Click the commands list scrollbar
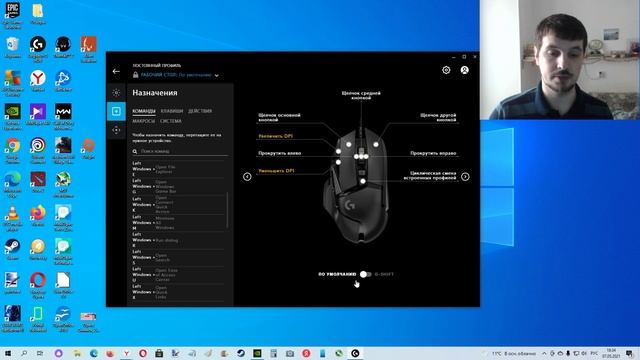The width and height of the screenshot is (640, 360). [227, 211]
